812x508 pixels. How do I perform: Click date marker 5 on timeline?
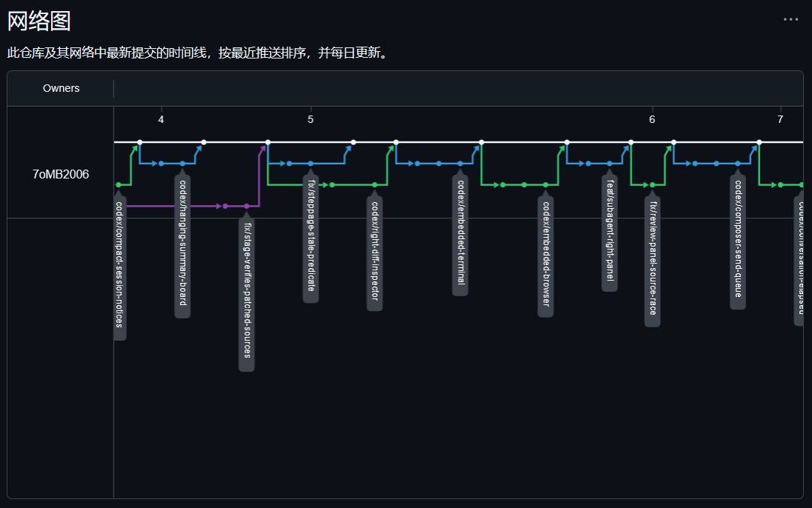[310, 120]
